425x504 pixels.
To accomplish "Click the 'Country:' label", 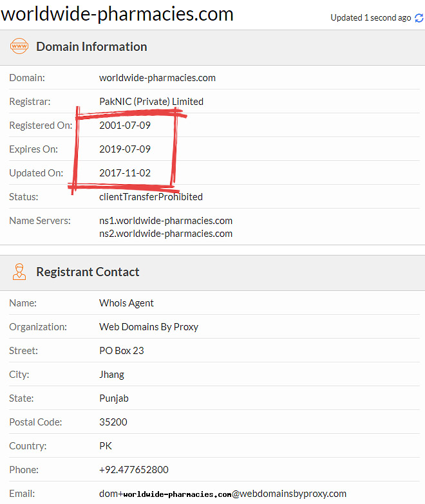I will [x=28, y=446].
